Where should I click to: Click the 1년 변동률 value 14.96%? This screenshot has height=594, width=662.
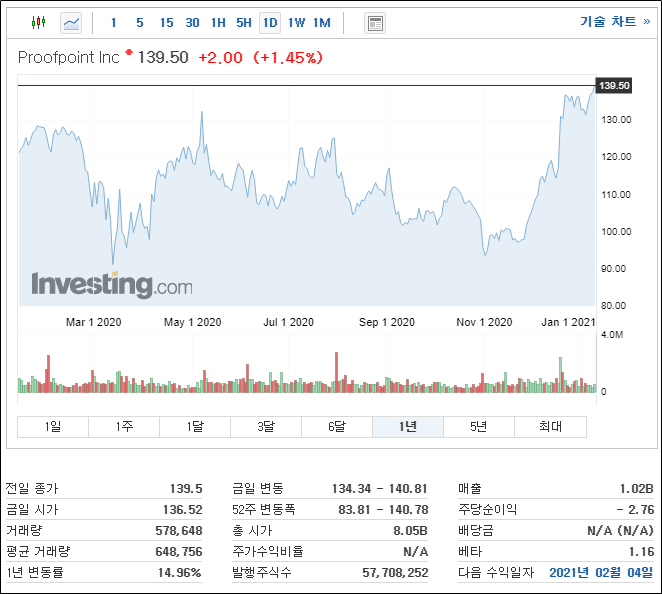click(179, 572)
